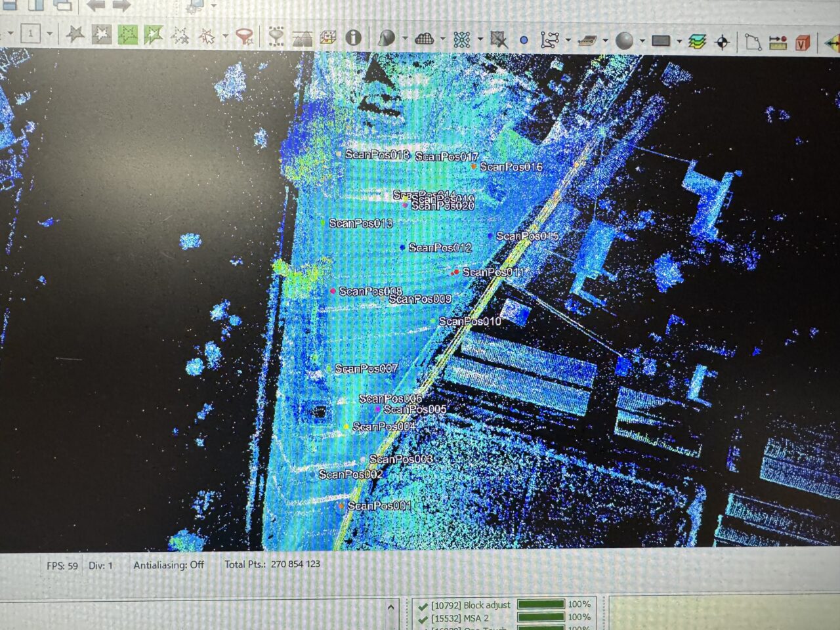This screenshot has height=630, width=840.
Task: Select ScanPos011 label in viewport
Action: click(494, 272)
